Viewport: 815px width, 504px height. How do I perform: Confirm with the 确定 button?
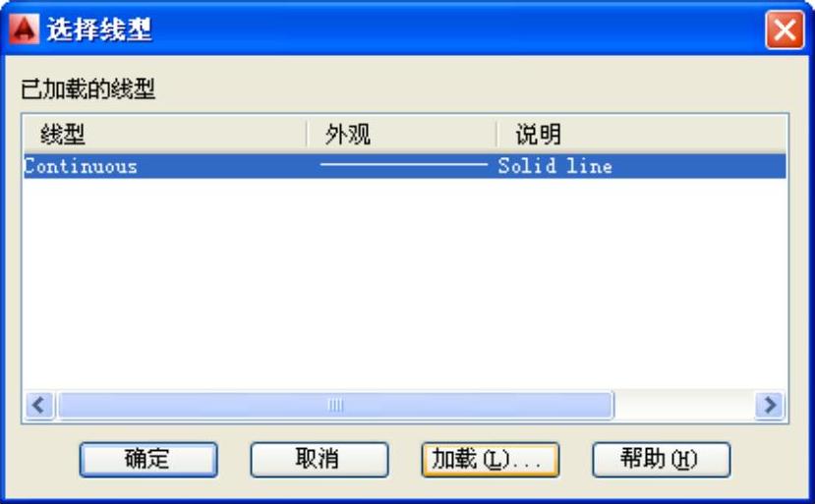148,460
